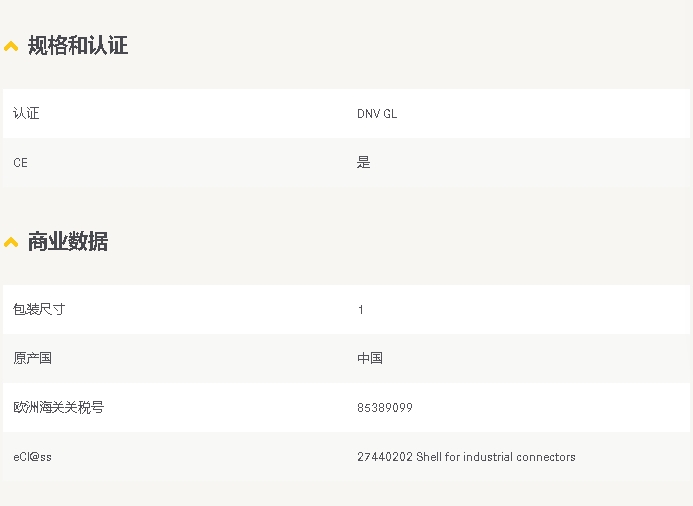Click the 规格和认证 section heading
The width and height of the screenshot is (693, 506).
[78, 45]
